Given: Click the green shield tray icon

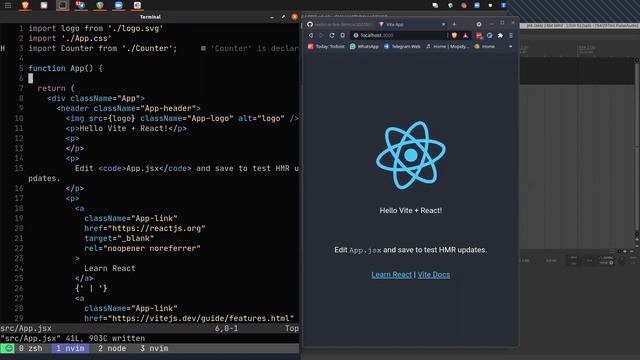Looking at the screenshot, I should click(x=450, y=5).
